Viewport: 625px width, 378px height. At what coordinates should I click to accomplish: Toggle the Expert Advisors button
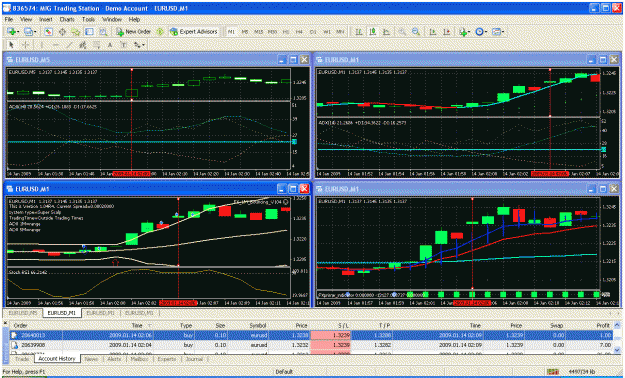pos(194,32)
